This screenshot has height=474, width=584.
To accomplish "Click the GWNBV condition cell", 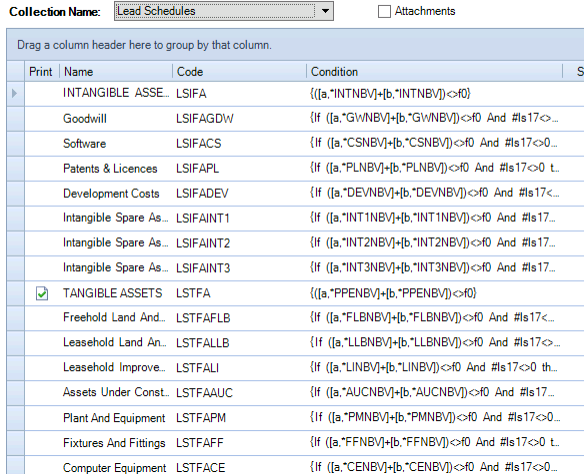I will tap(434, 118).
